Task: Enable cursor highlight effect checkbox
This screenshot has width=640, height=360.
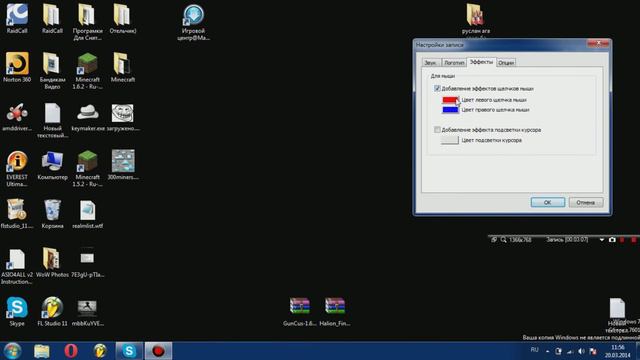Action: pos(437,130)
